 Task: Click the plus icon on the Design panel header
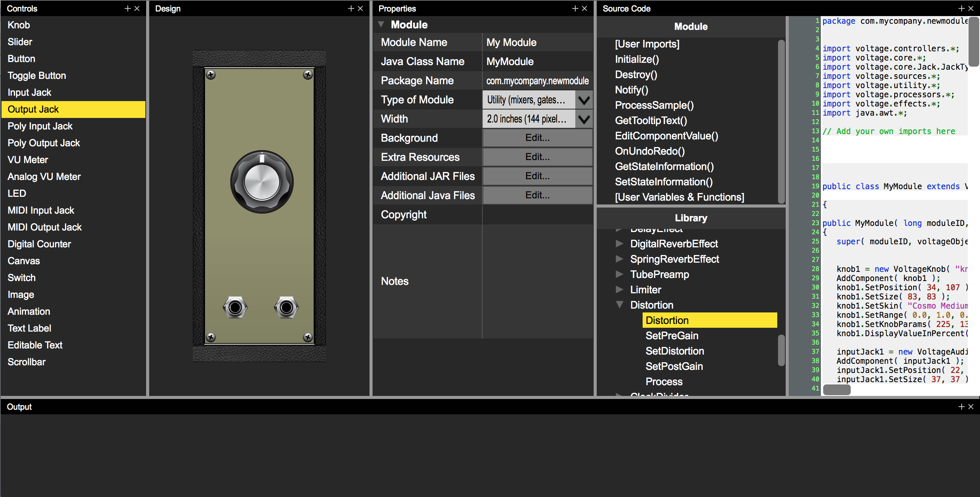click(350, 8)
